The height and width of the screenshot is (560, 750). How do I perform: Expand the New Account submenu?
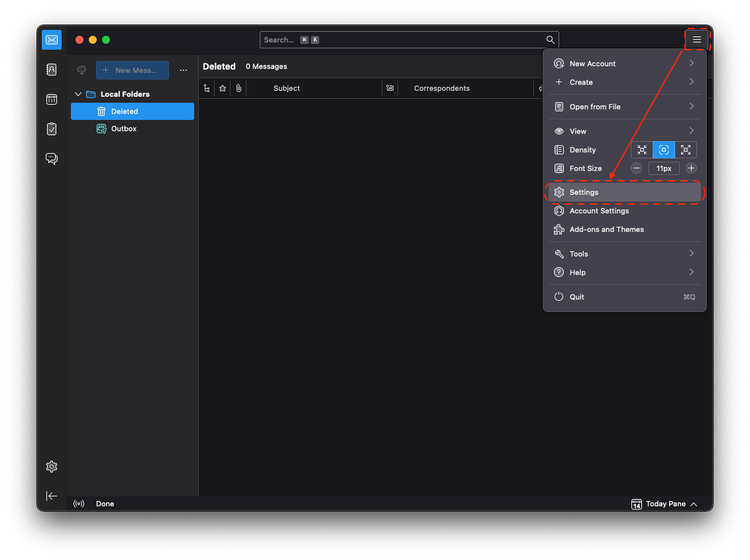point(624,64)
